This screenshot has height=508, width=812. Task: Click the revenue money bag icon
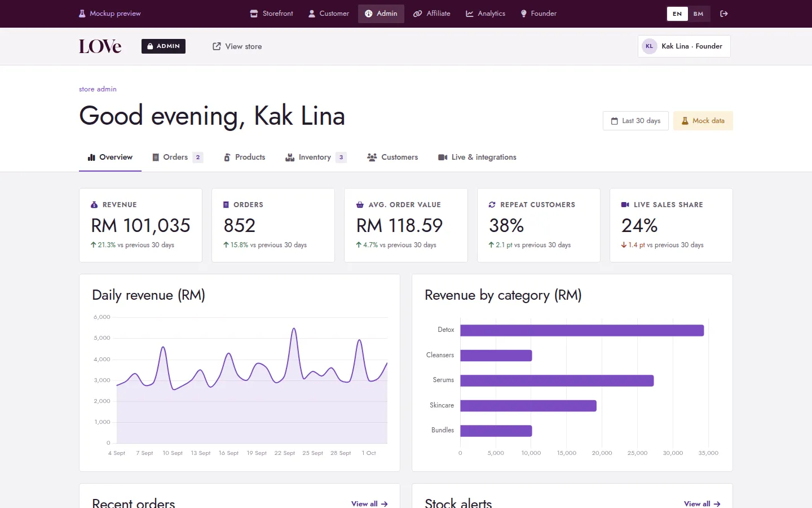[94, 205]
